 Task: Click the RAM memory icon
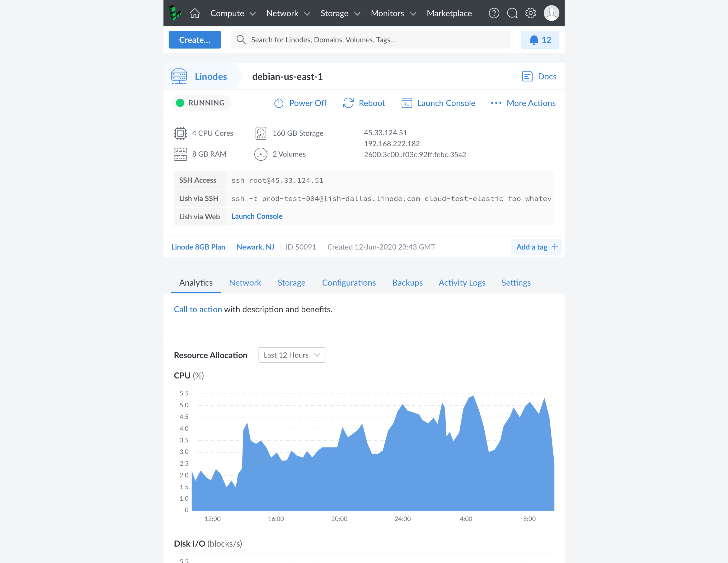pos(180,154)
